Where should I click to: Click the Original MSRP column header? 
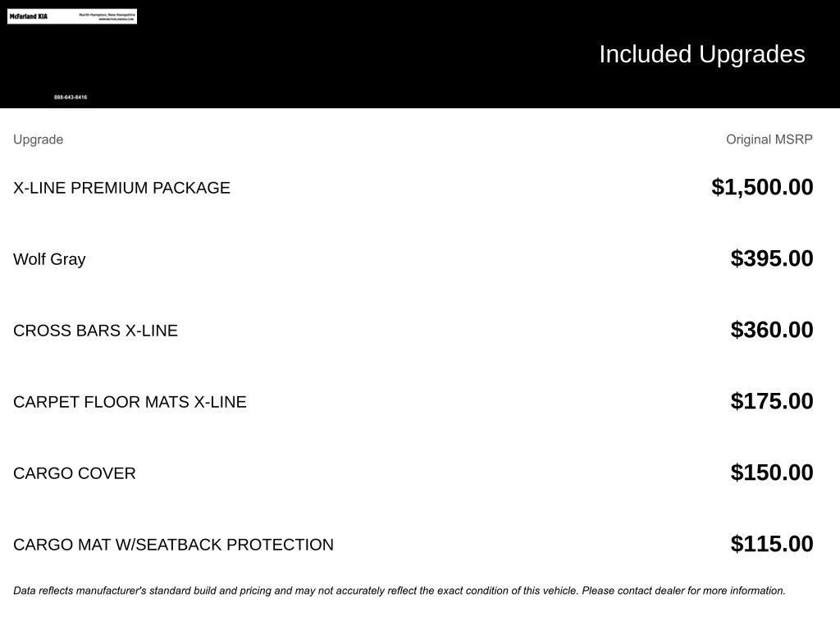[x=769, y=139]
